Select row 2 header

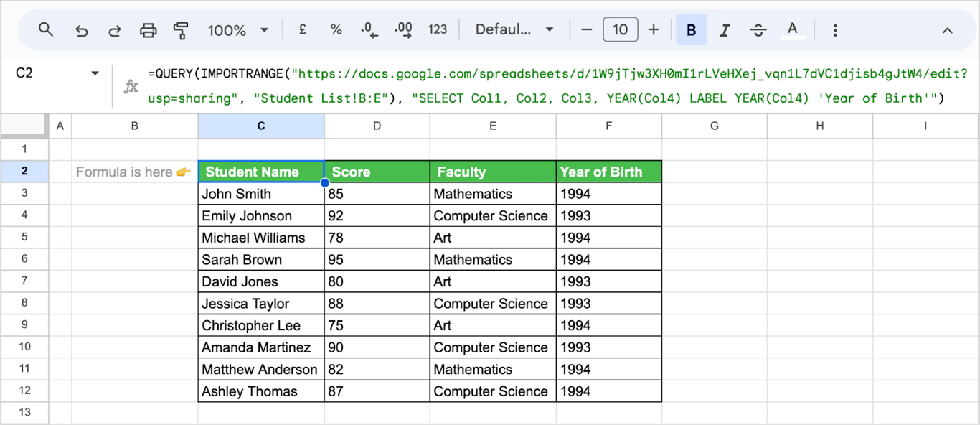(24, 171)
